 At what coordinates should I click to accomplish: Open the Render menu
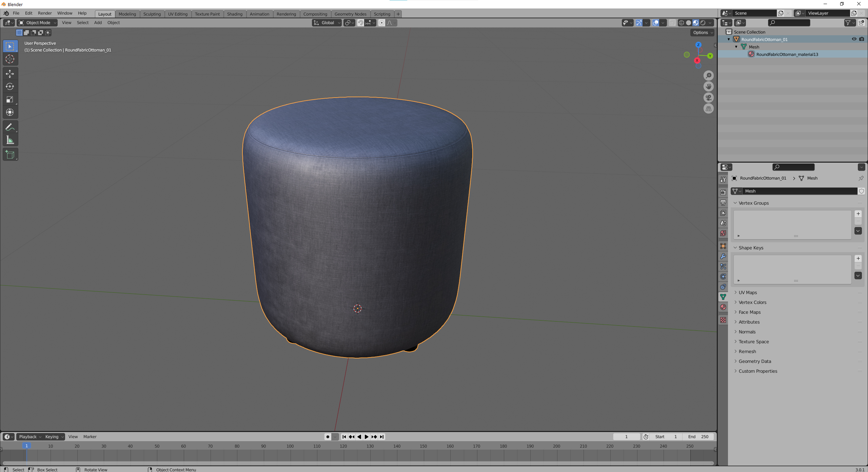coord(45,13)
